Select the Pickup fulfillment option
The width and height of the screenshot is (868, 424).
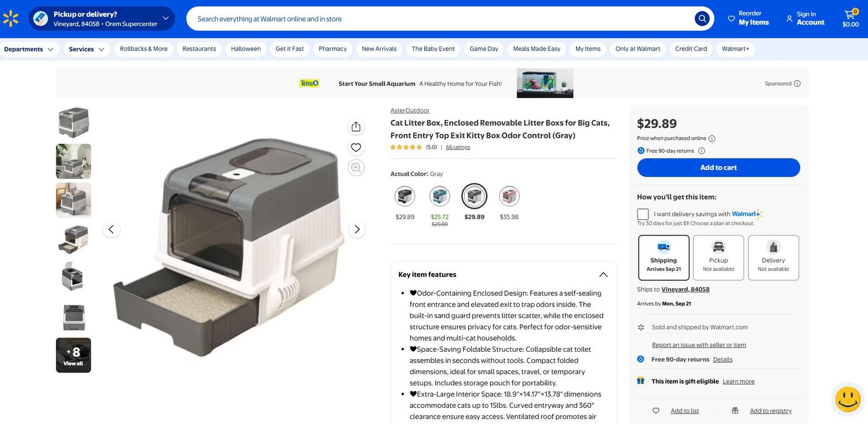click(x=718, y=257)
